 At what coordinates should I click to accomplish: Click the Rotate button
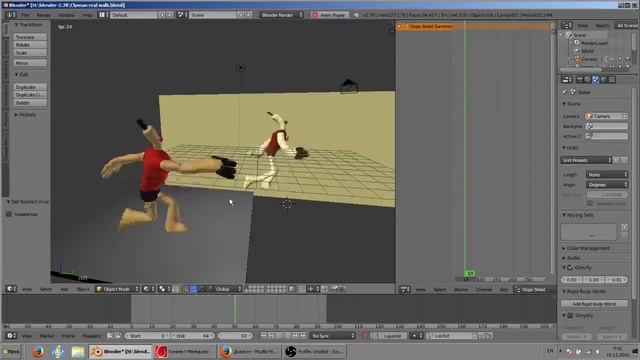(x=30, y=44)
